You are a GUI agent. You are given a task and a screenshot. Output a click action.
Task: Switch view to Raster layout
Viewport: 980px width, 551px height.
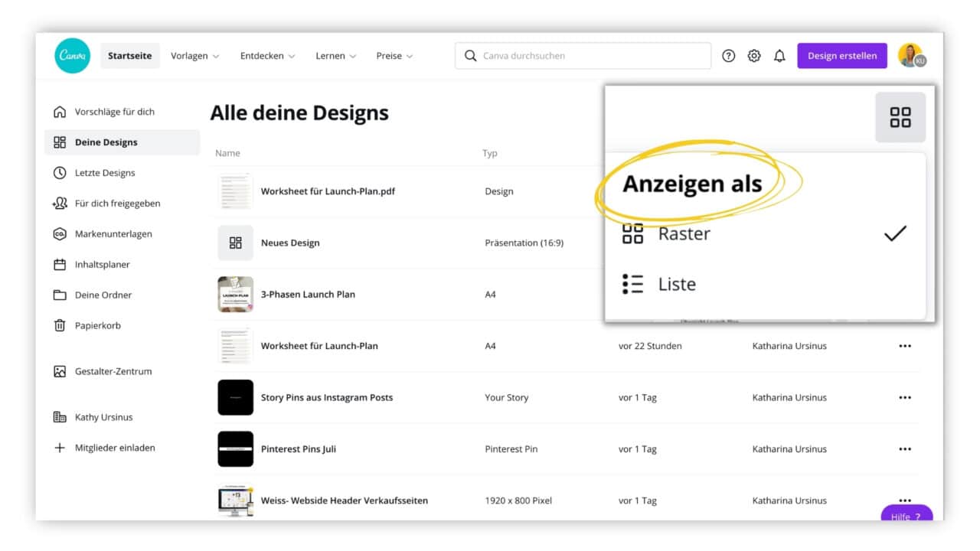tap(684, 233)
